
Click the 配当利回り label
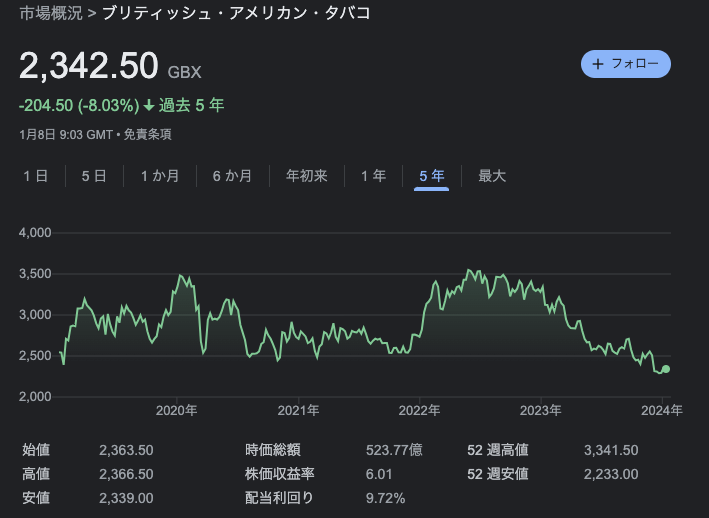279,498
